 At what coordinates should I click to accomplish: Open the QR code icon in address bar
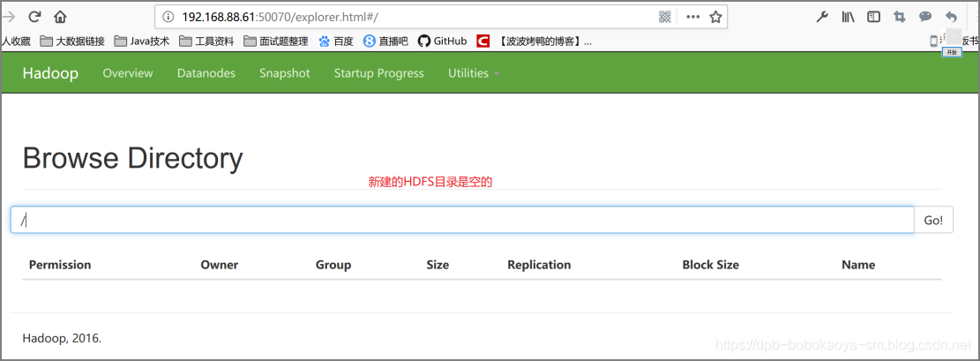pos(664,17)
